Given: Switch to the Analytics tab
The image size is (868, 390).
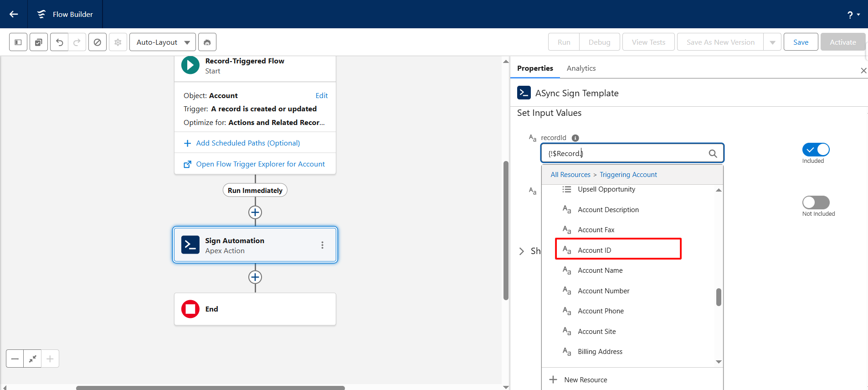Looking at the screenshot, I should [581, 68].
